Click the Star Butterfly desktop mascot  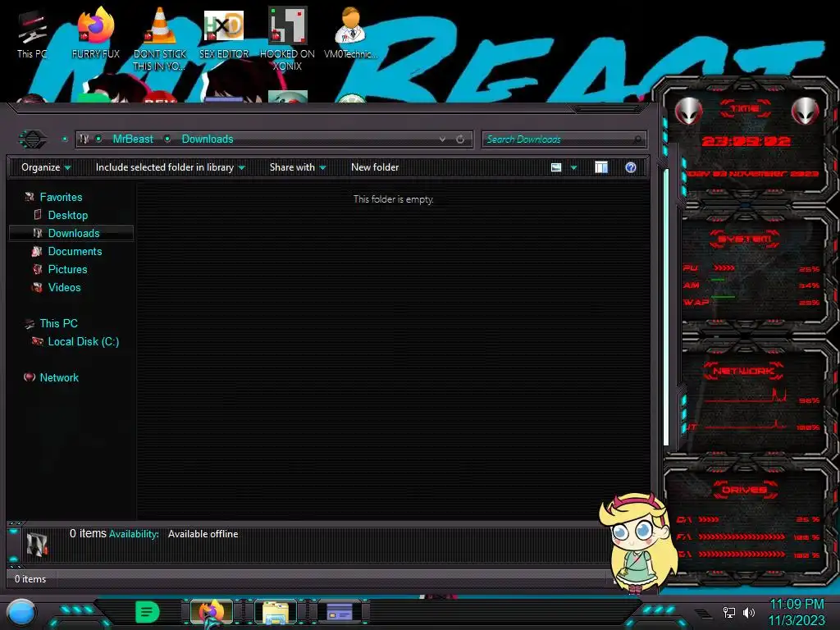(637, 542)
